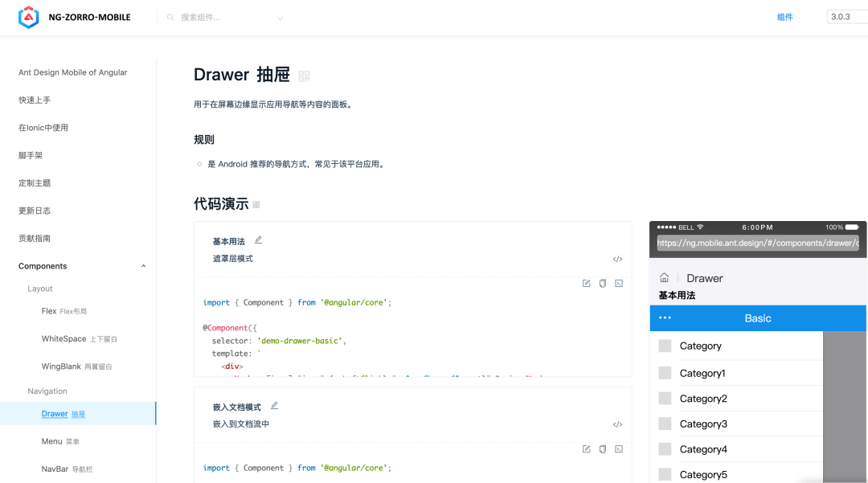Click the edit pencil icon beside 基本用法
The image size is (868, 483).
[258, 240]
